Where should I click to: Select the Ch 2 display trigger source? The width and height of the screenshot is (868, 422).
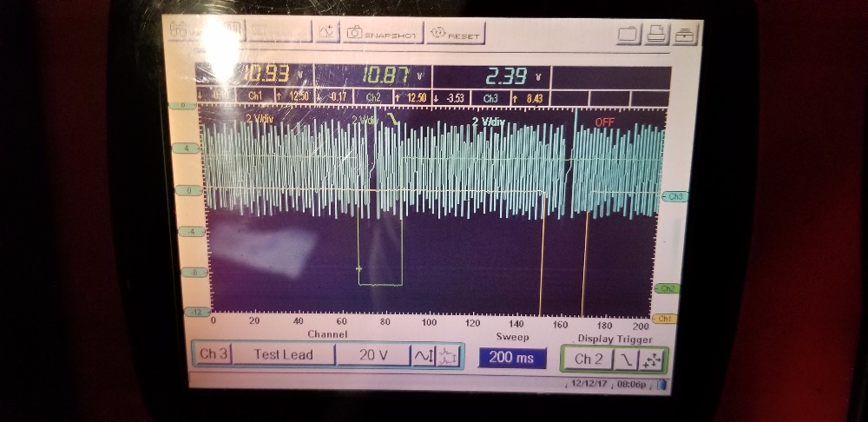[588, 359]
